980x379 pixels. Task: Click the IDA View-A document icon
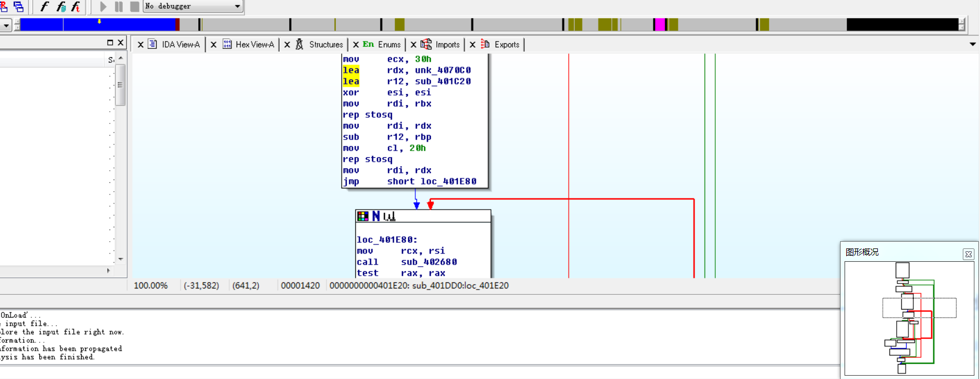(x=153, y=44)
